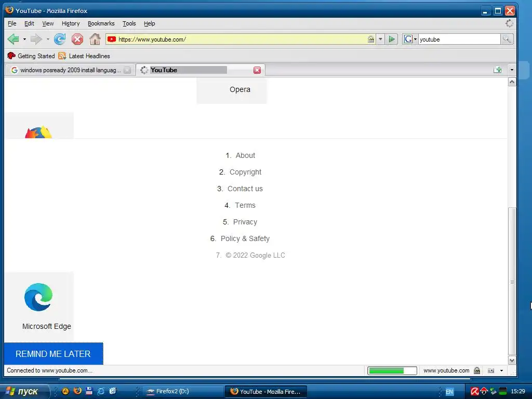Open the EN language bar indicator
Image resolution: width=532 pixels, height=399 pixels.
tap(449, 392)
